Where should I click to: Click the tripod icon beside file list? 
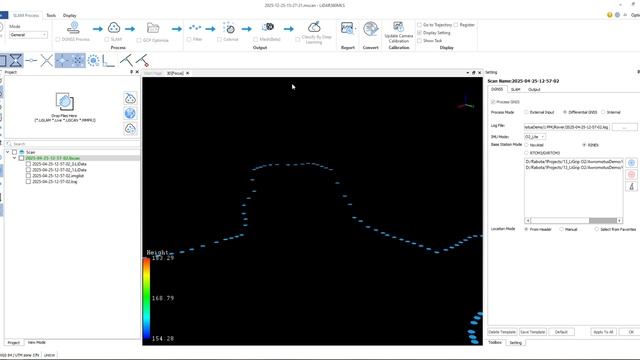click(x=631, y=187)
